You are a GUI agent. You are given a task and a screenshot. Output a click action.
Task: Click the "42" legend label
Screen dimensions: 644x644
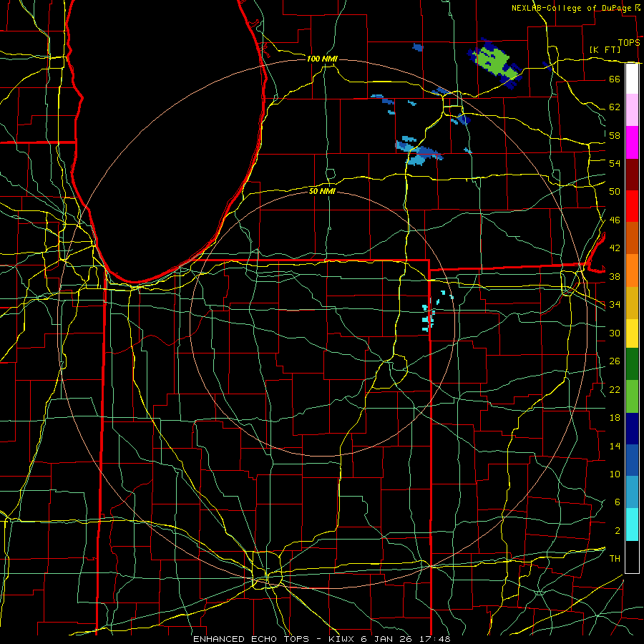click(615, 248)
